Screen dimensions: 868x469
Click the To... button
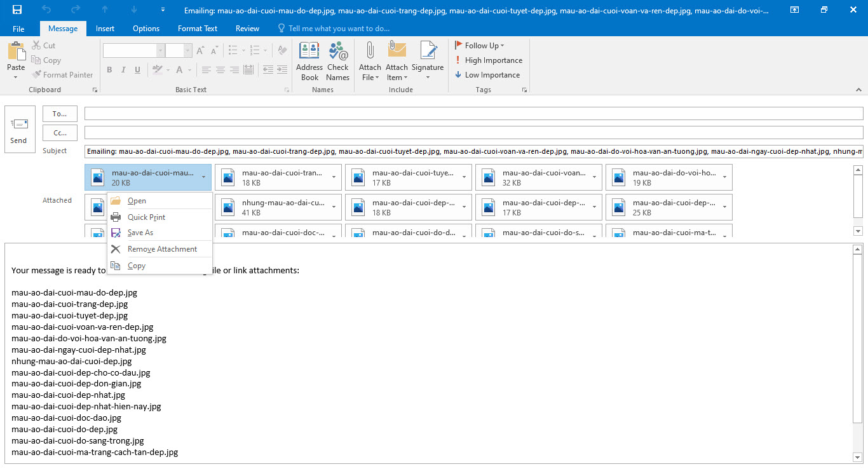point(60,114)
